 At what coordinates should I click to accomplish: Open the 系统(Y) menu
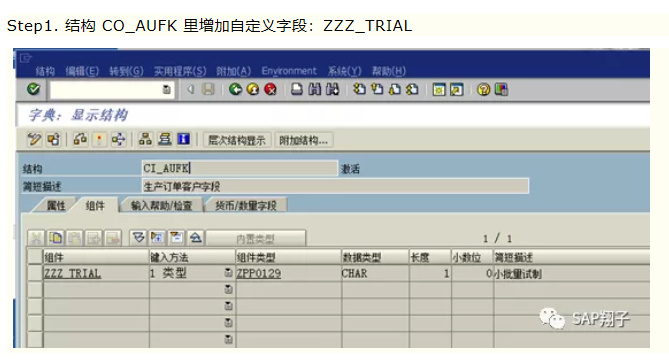(344, 71)
